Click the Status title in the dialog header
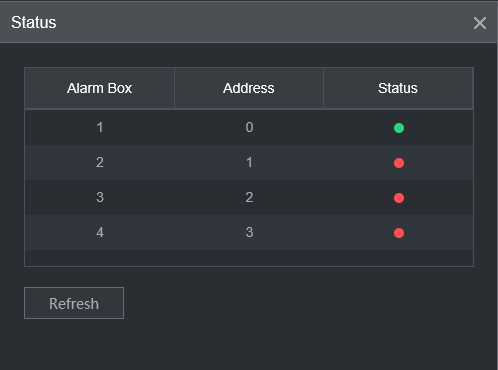 click(x=34, y=23)
